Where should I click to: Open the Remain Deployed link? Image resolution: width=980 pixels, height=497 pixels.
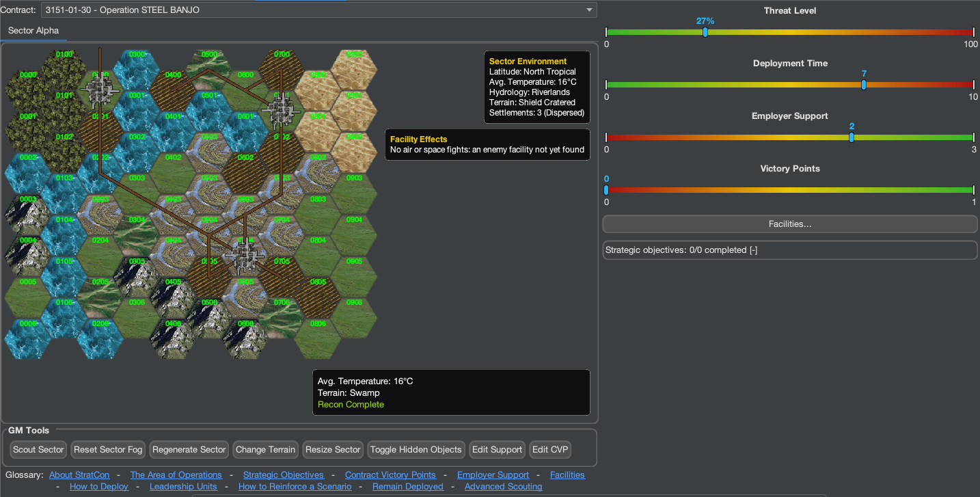coord(408,487)
